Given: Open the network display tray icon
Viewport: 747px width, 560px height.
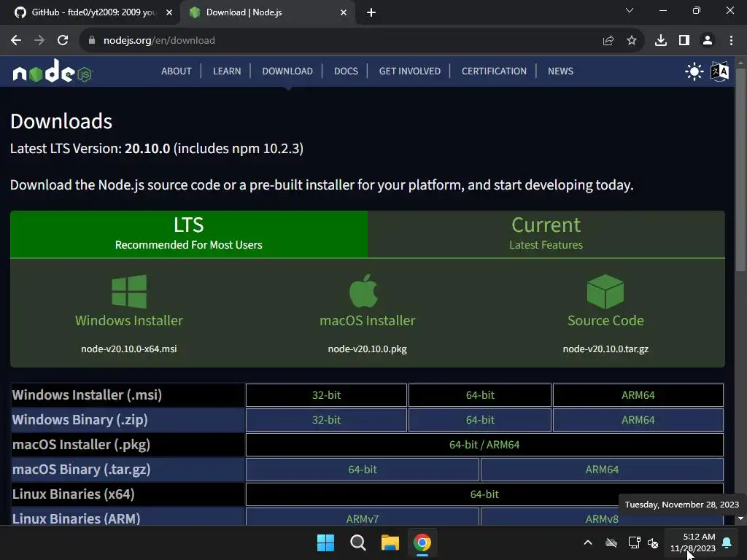Looking at the screenshot, I should click(x=634, y=542).
